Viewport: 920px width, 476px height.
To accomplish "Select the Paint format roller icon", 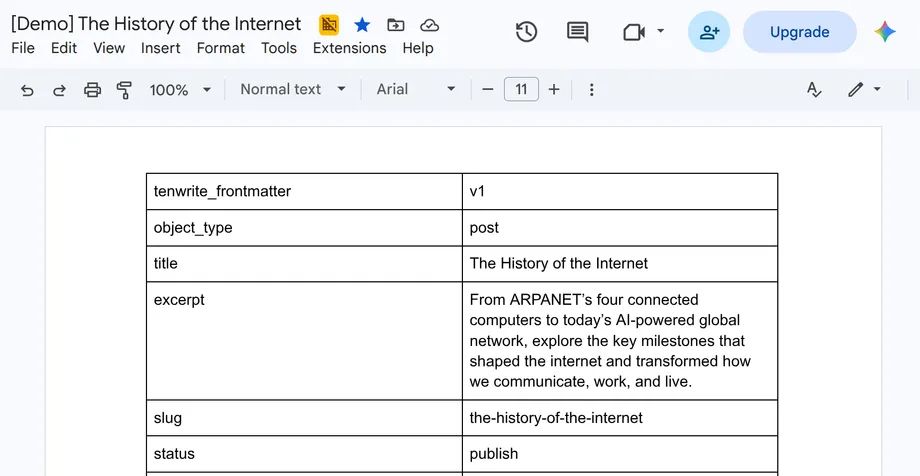I will click(x=124, y=90).
